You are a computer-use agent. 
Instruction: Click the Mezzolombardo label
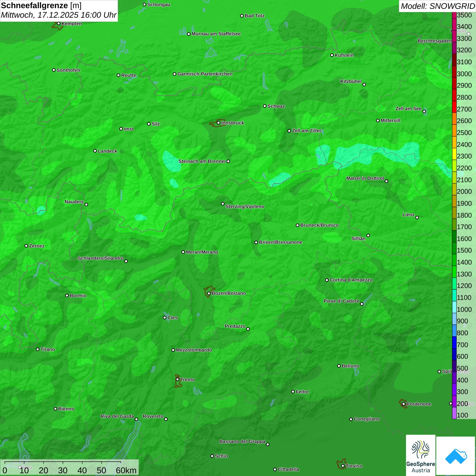pos(194,350)
